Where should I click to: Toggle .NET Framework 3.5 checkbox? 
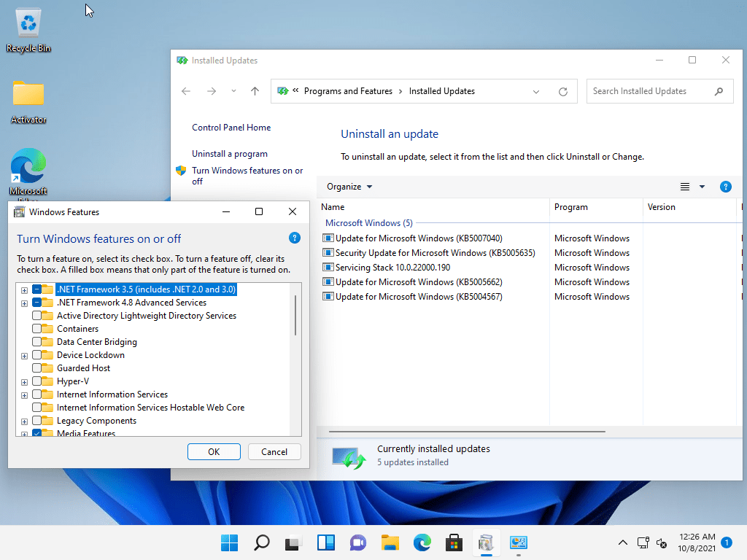click(36, 289)
